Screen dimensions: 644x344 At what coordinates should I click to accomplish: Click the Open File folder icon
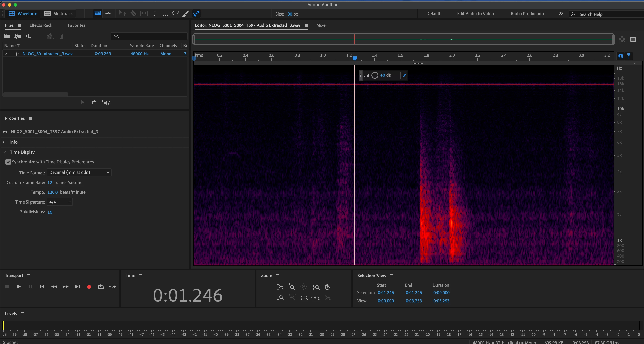coord(7,36)
